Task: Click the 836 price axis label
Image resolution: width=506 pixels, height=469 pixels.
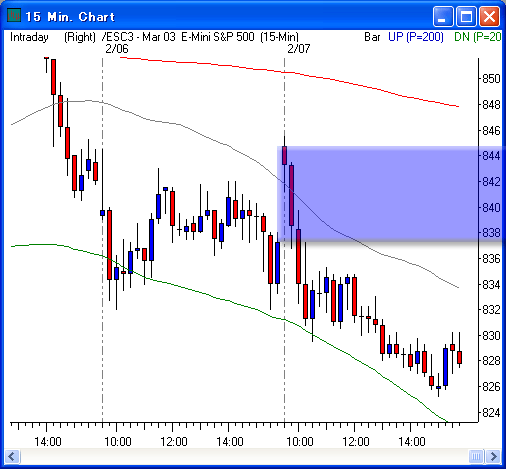Action: point(492,259)
